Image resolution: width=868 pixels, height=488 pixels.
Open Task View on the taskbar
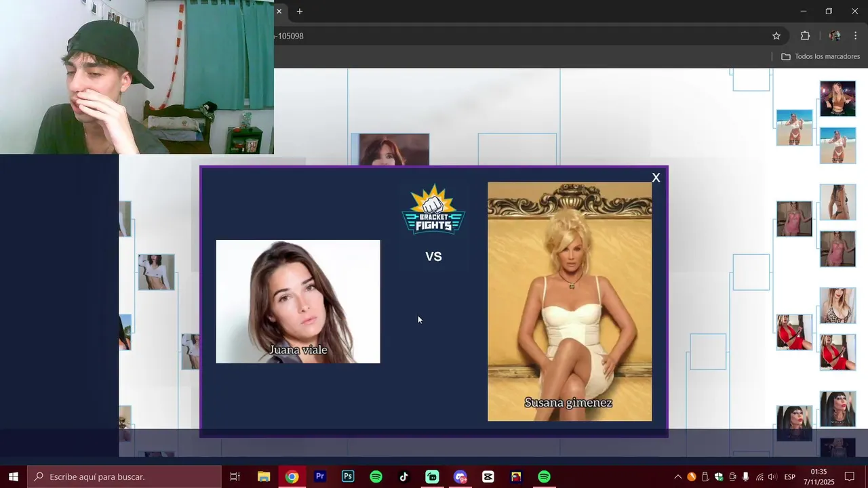235,476
